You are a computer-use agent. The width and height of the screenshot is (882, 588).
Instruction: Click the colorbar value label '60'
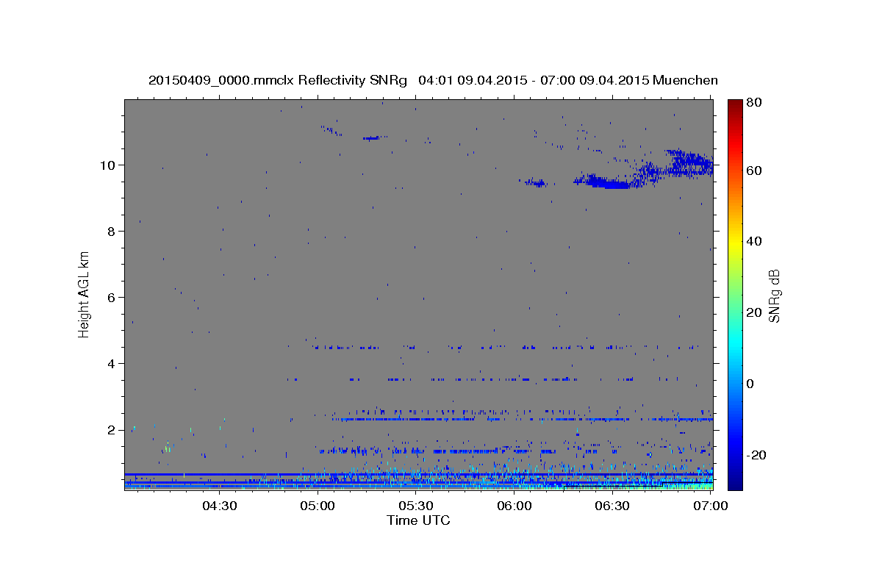755,171
